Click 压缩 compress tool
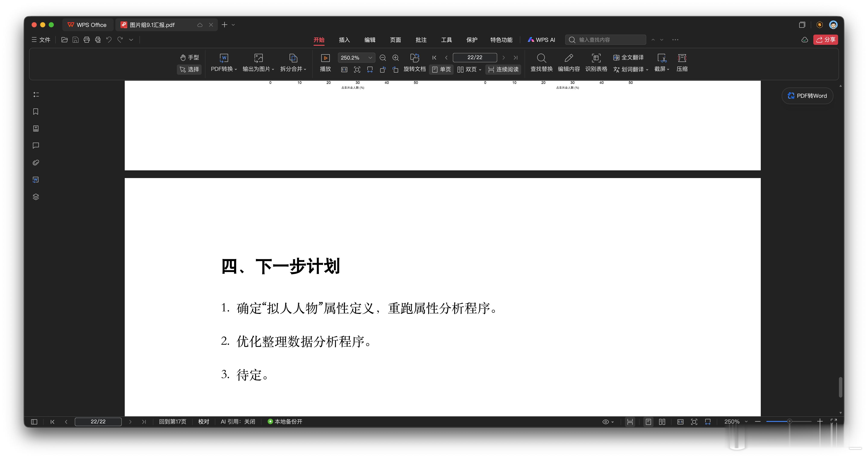868x459 pixels. click(682, 63)
